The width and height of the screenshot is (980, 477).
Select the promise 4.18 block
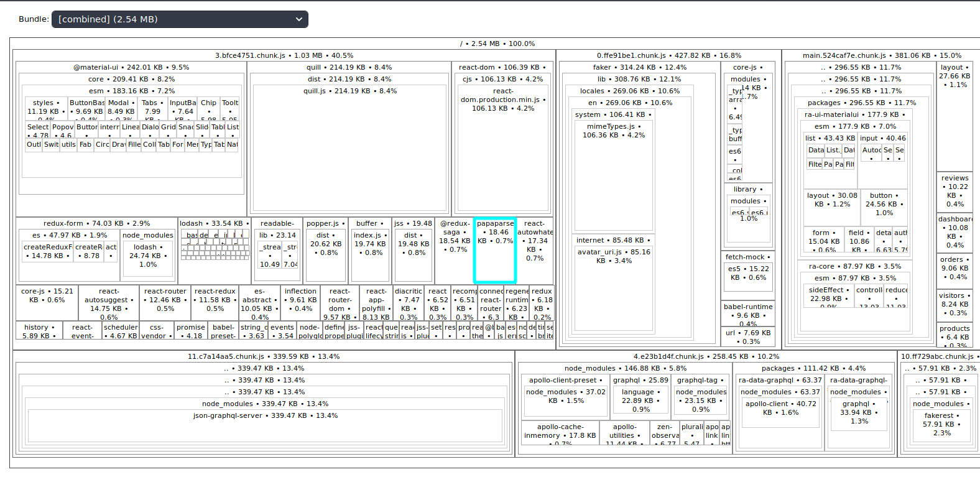tap(191, 330)
